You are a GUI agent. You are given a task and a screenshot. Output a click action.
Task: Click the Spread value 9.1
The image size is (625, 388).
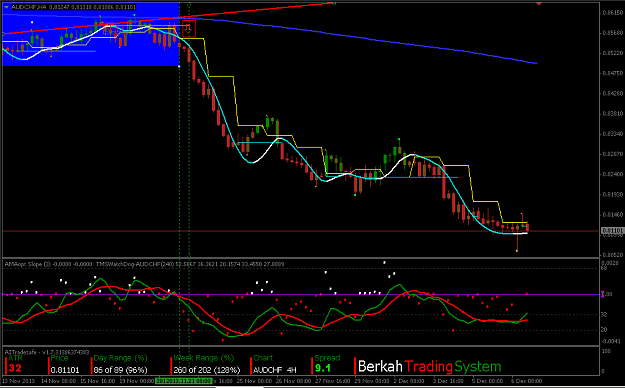[322, 368]
